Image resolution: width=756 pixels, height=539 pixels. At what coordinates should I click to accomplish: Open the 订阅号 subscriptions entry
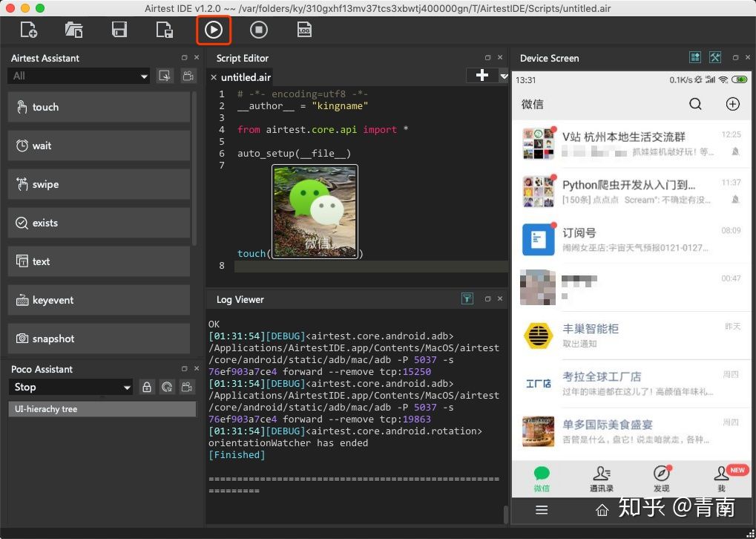click(x=631, y=239)
